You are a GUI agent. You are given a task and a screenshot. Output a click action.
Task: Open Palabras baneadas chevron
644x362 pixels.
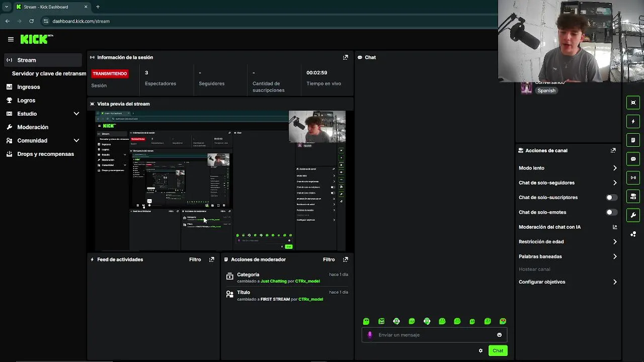[x=615, y=256]
